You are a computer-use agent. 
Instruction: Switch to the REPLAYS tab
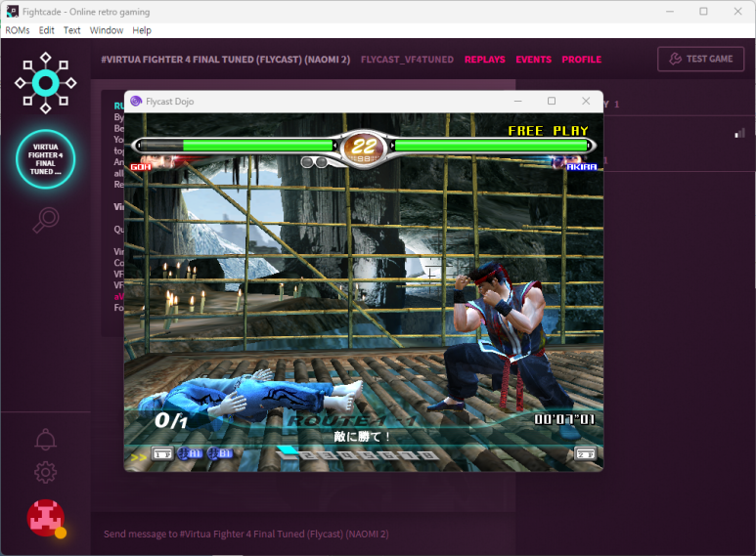pyautogui.click(x=484, y=60)
